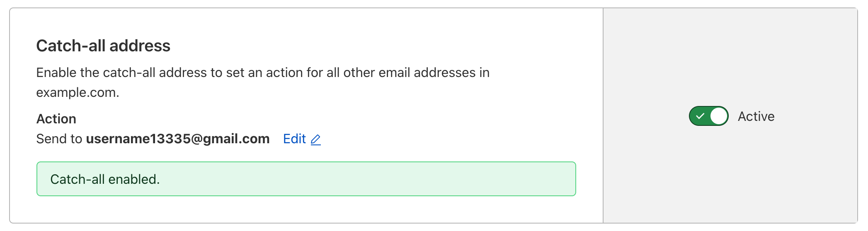This screenshot has width=868, height=231.
Task: Click the word 'address' in the heading
Action: tap(140, 46)
